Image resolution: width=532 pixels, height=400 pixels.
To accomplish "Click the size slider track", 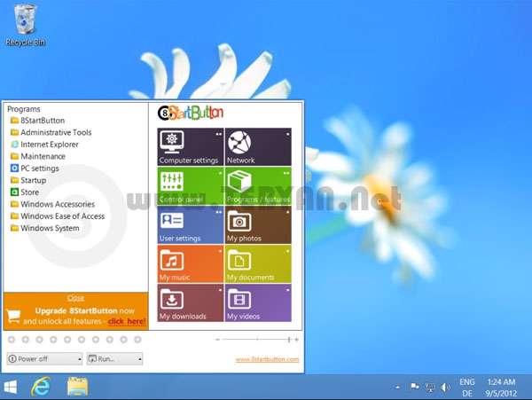I will (257, 340).
